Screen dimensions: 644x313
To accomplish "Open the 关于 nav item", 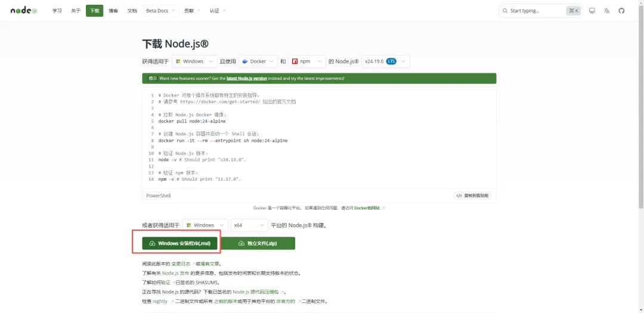I will point(76,11).
